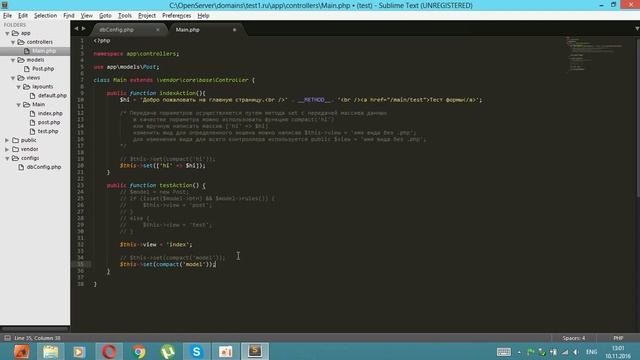Click the views folder icon
Screen dimensions: 640x360
pos(21,78)
